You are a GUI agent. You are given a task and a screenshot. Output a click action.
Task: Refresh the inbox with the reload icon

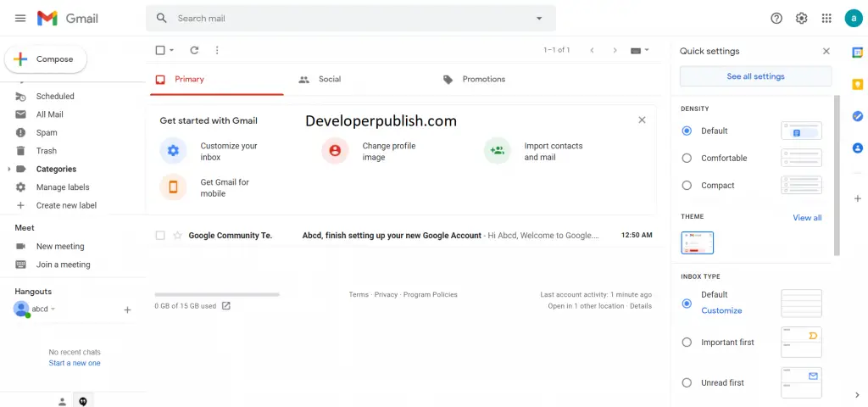click(194, 50)
